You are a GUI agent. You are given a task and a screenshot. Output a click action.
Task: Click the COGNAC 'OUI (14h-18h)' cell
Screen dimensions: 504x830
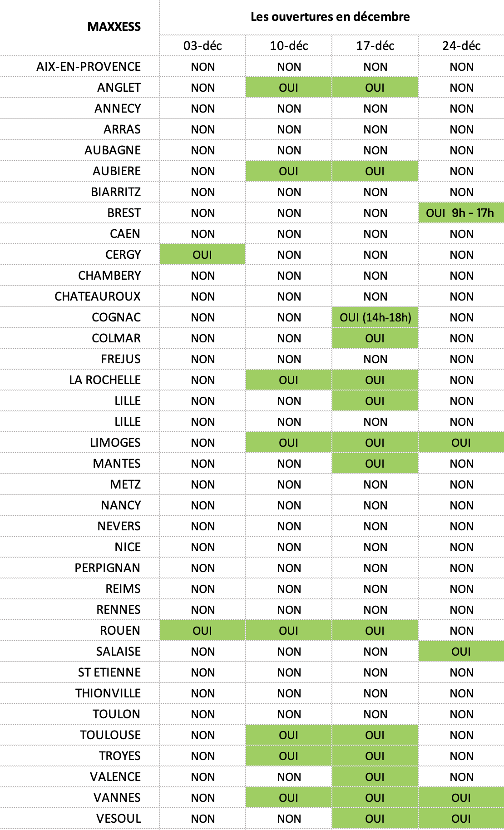click(x=375, y=317)
